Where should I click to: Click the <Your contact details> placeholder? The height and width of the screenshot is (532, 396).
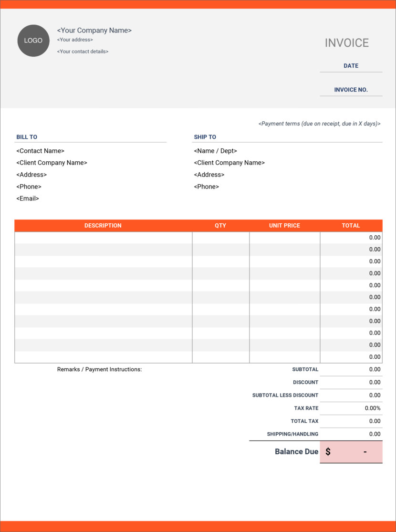tap(83, 52)
